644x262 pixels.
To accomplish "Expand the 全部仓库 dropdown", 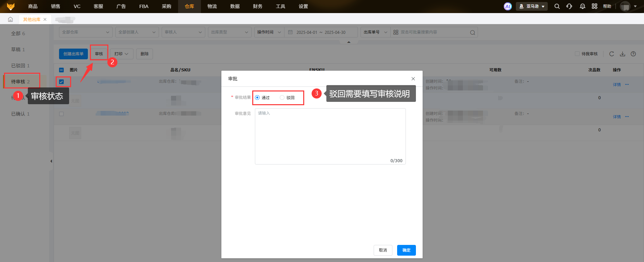I will [x=86, y=32].
